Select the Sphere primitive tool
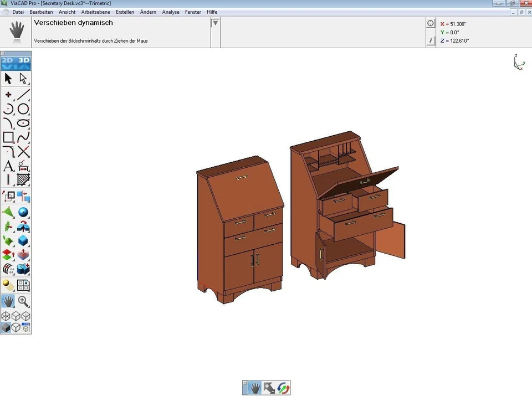Image resolution: width=532 pixels, height=396 pixels. pos(23,212)
